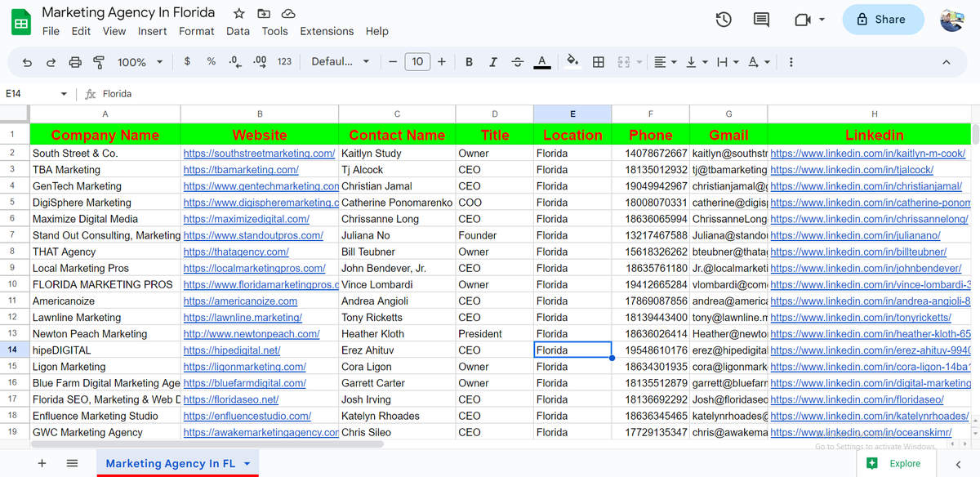
Task: Open vertical align dropdown
Action: (696, 62)
